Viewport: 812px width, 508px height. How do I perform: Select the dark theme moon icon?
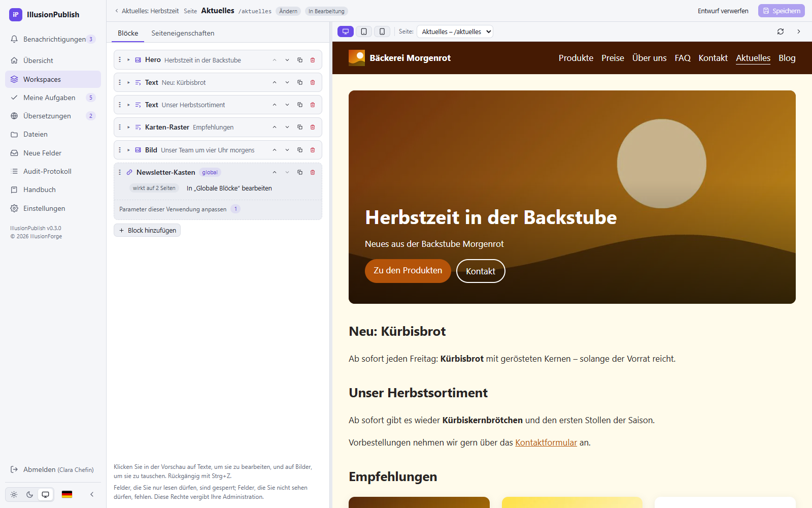point(30,494)
